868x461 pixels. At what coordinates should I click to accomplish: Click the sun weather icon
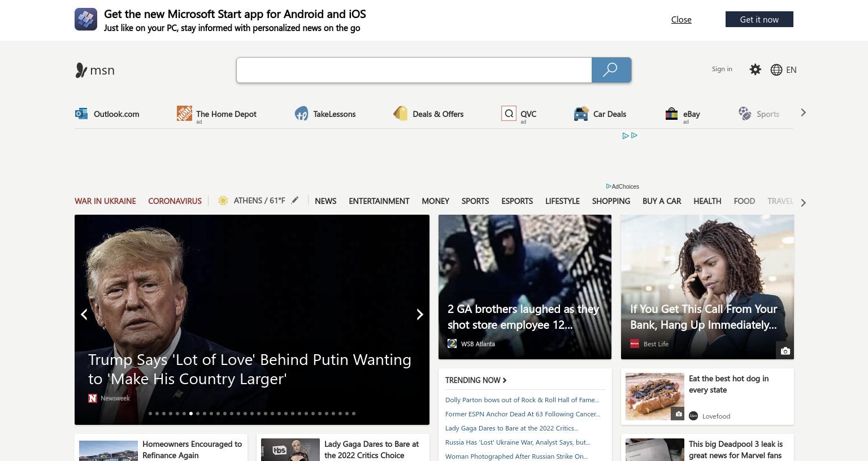pyautogui.click(x=223, y=201)
